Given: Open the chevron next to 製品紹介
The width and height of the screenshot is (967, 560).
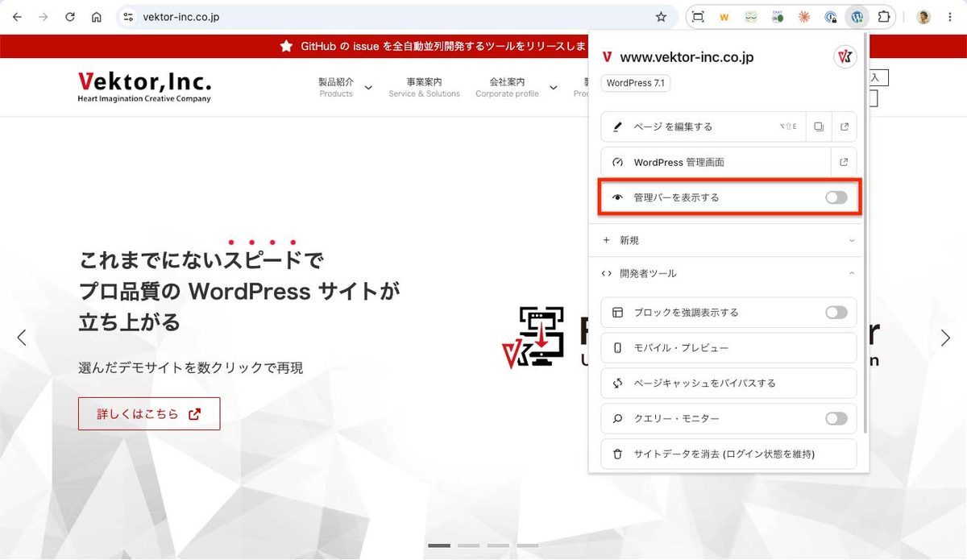Looking at the screenshot, I should (368, 88).
